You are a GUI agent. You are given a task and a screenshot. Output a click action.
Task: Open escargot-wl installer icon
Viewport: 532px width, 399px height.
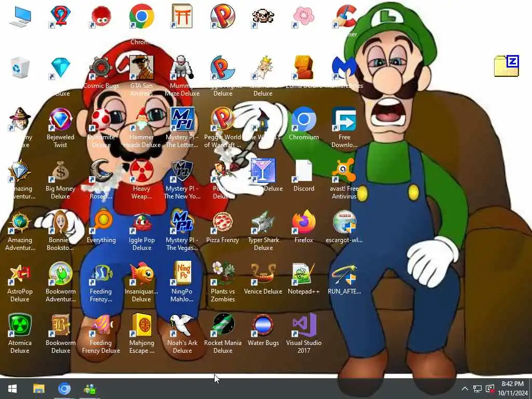coord(344,222)
